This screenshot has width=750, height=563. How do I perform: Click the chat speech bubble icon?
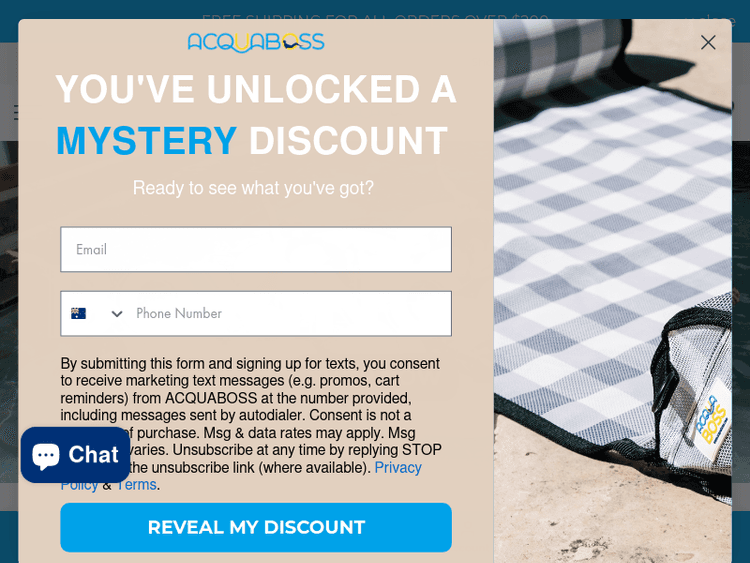tap(46, 456)
